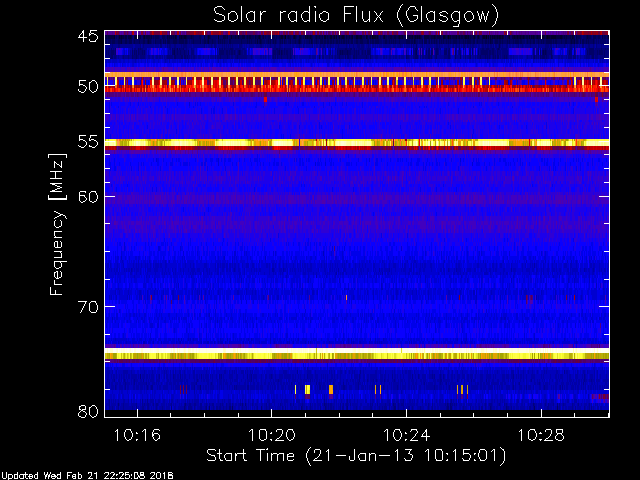Screen dimensions: 640x480
Task: Click the bright yellow band near 75 MHz
Action: click(x=357, y=353)
